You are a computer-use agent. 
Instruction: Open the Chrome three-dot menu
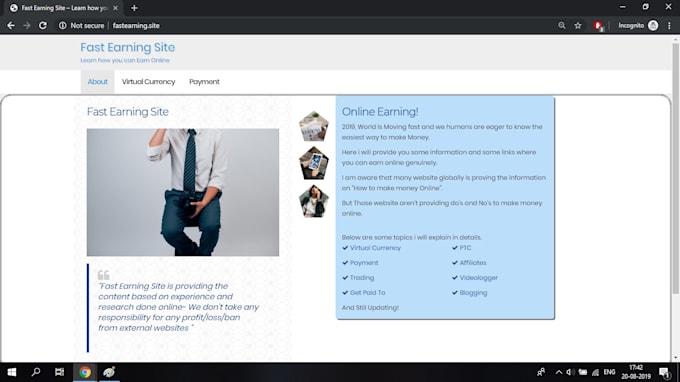click(669, 26)
